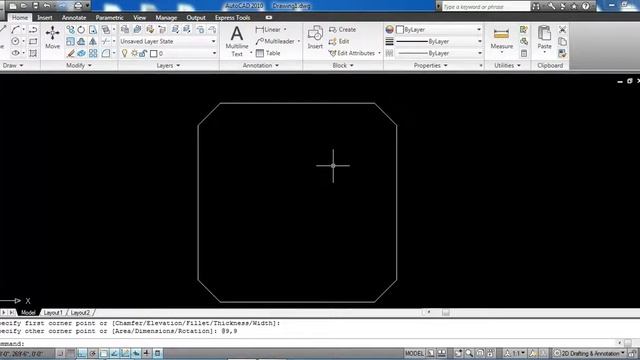The image size is (640, 360).
Task: Expand the Modify panel
Action: click(79, 65)
